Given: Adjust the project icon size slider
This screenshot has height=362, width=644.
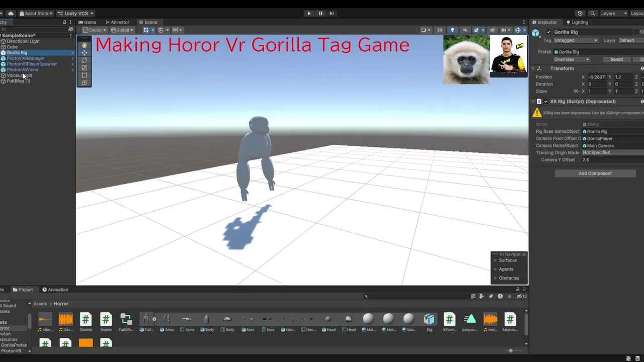Looking at the screenshot, I should click(x=511, y=350).
